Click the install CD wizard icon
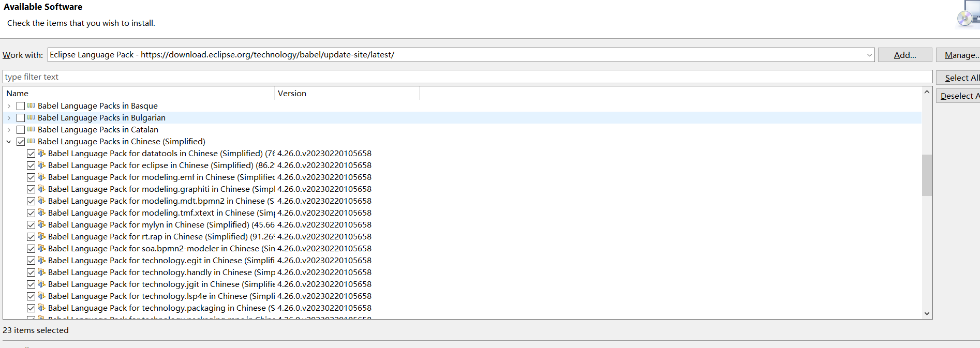The width and height of the screenshot is (980, 348). point(968,14)
